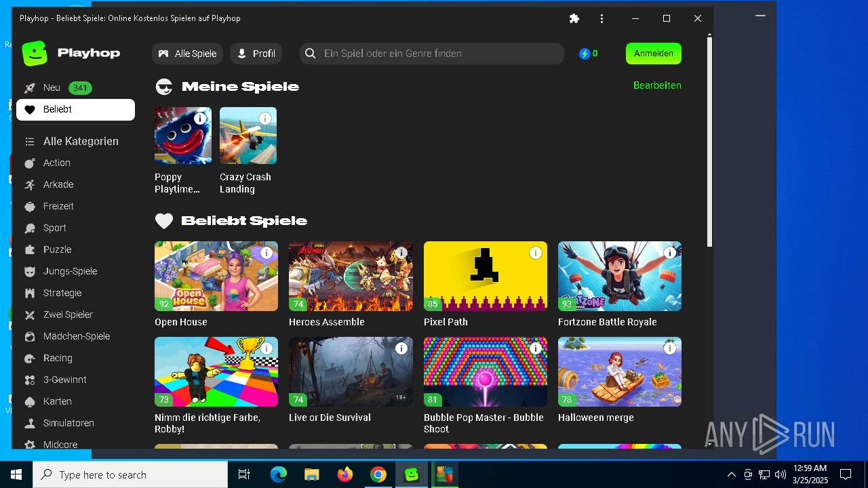This screenshot has height=488, width=868.
Task: Click the Arkade running-man icon
Action: tap(30, 184)
